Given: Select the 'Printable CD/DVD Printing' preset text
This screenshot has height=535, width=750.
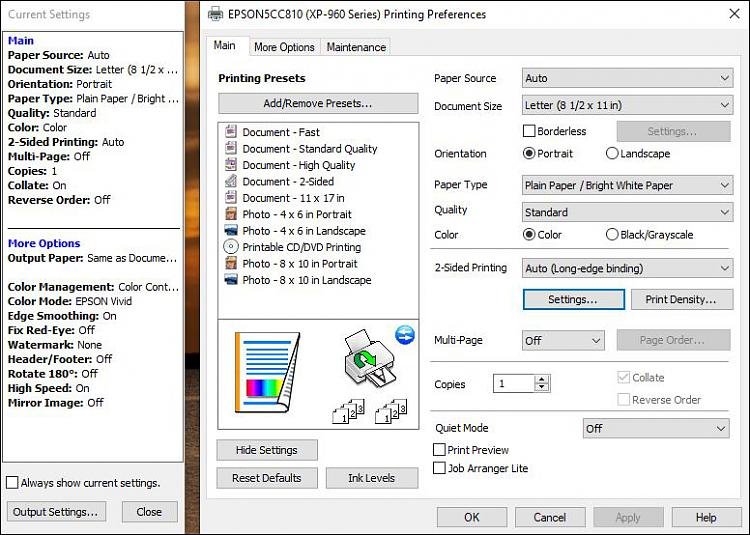Looking at the screenshot, I should pos(302,247).
